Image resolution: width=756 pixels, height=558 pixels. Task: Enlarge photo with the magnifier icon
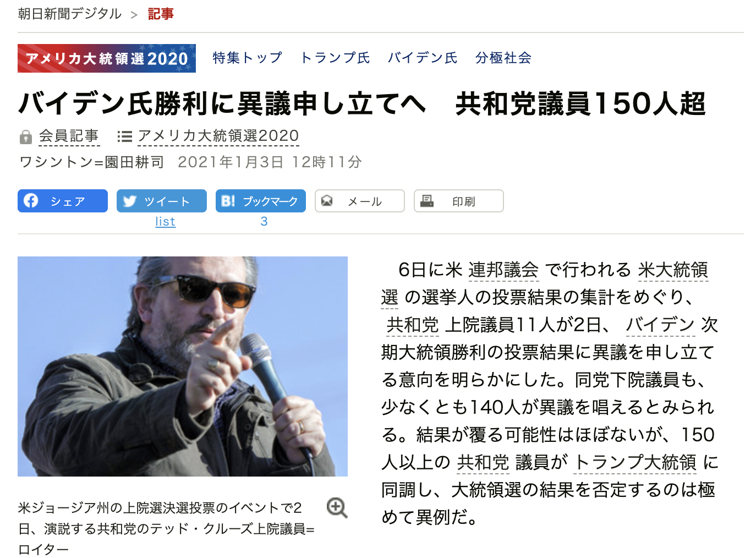(337, 508)
